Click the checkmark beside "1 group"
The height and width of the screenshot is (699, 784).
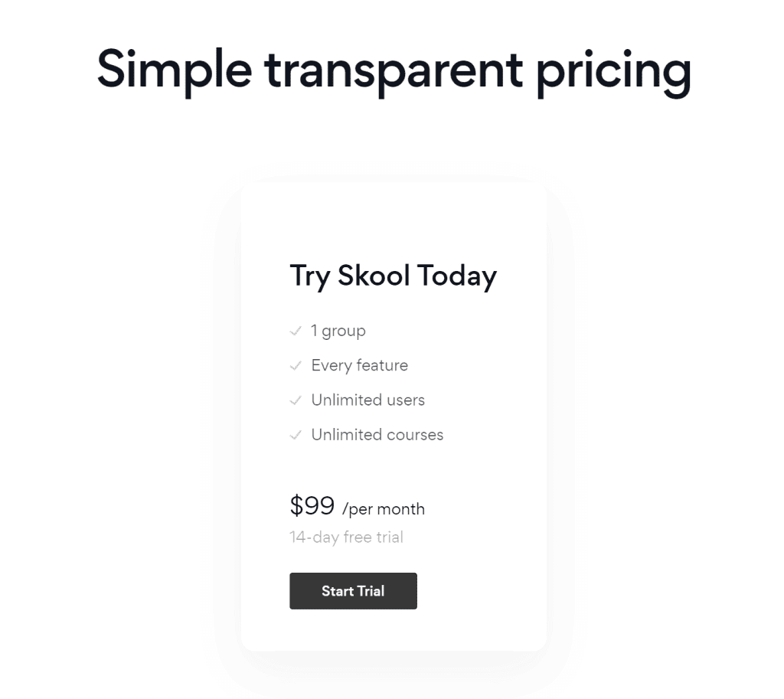click(x=296, y=331)
